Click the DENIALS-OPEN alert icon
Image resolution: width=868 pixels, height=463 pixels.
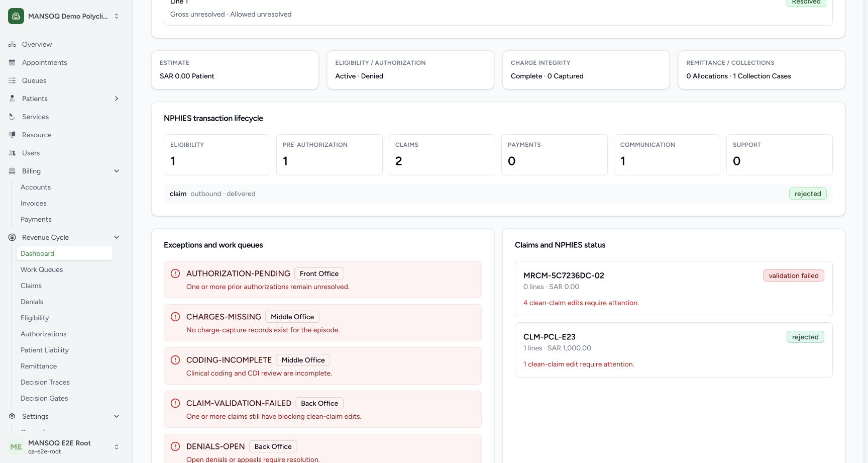tap(175, 446)
